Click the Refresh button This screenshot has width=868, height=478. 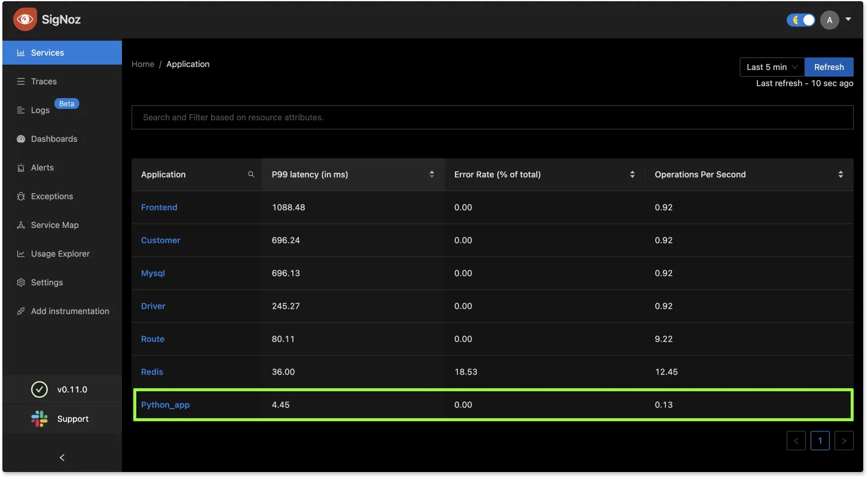tap(829, 67)
